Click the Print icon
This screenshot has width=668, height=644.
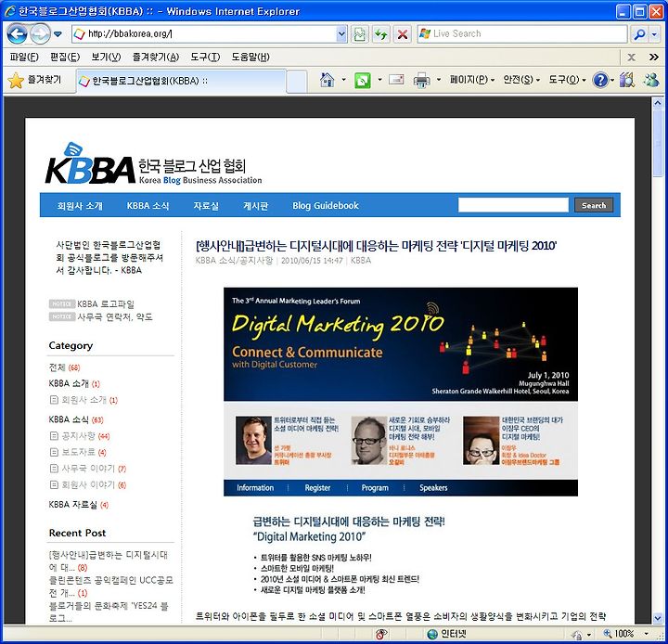pos(422,80)
